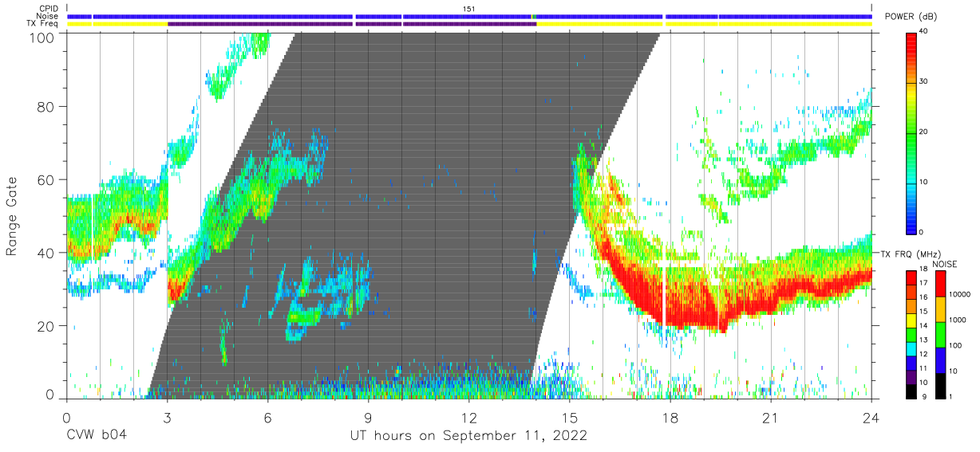Click the TX FRQ legend value 9

(923, 396)
